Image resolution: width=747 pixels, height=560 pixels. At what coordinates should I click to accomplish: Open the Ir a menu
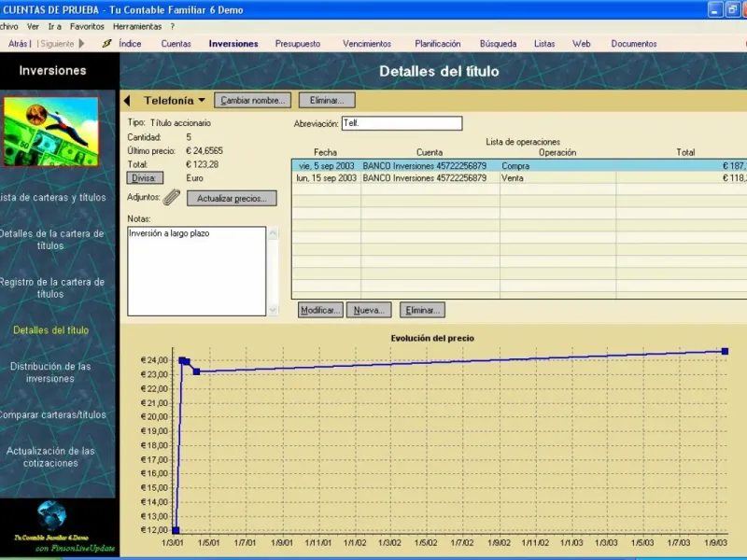click(x=55, y=27)
